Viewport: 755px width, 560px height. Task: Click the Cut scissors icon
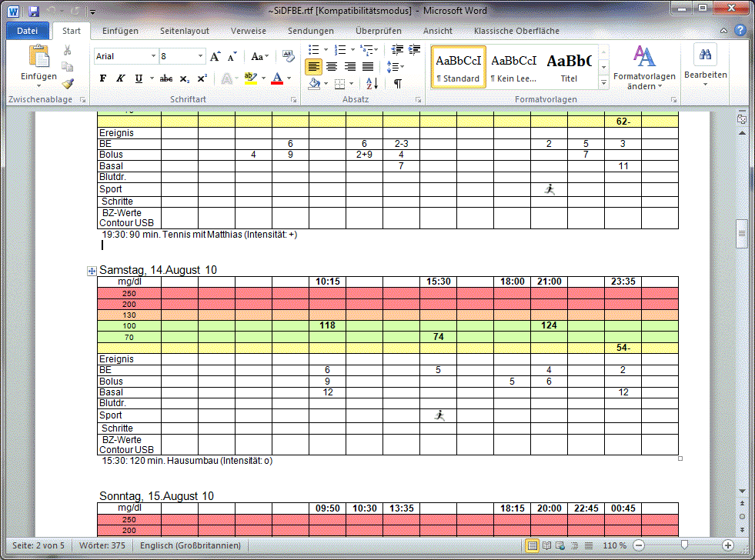click(x=68, y=50)
